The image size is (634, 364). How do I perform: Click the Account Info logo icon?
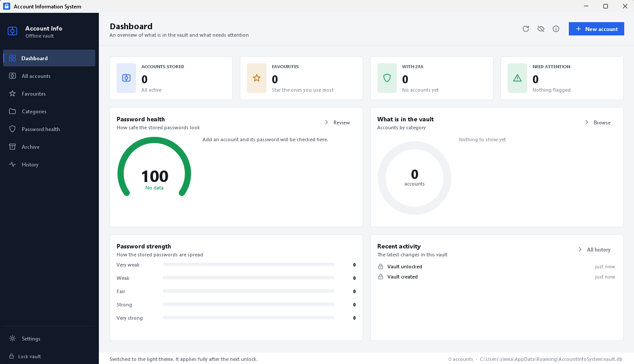pos(12,31)
